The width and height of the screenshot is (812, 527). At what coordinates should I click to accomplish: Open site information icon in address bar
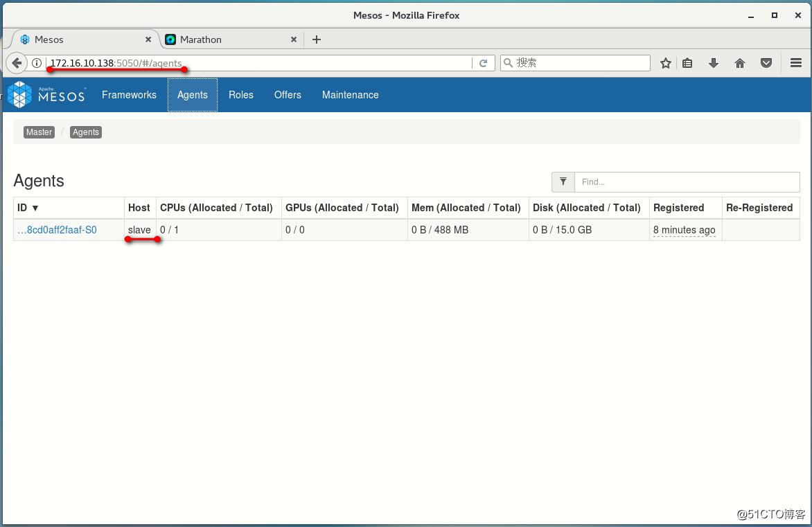pos(37,63)
